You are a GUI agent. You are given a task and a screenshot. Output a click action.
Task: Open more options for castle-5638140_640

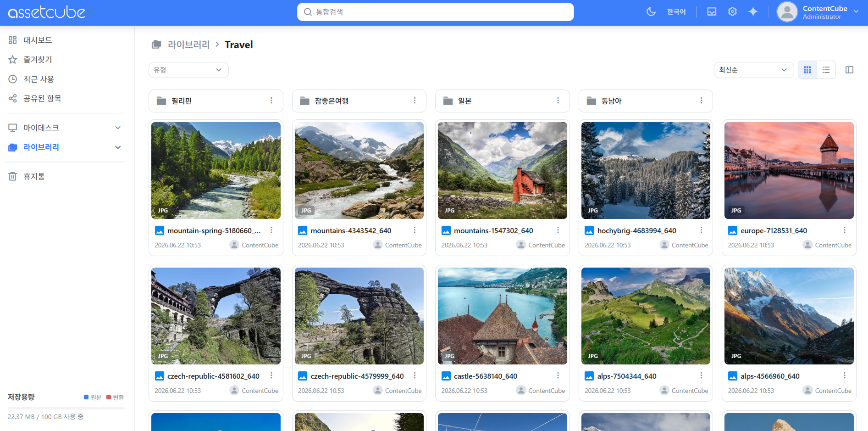(558, 375)
